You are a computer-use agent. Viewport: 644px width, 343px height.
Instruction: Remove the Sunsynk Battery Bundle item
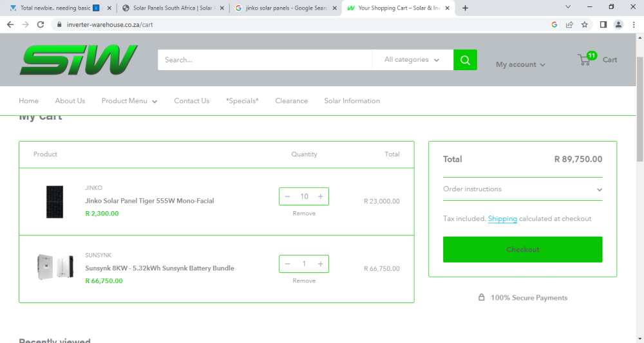[304, 281]
